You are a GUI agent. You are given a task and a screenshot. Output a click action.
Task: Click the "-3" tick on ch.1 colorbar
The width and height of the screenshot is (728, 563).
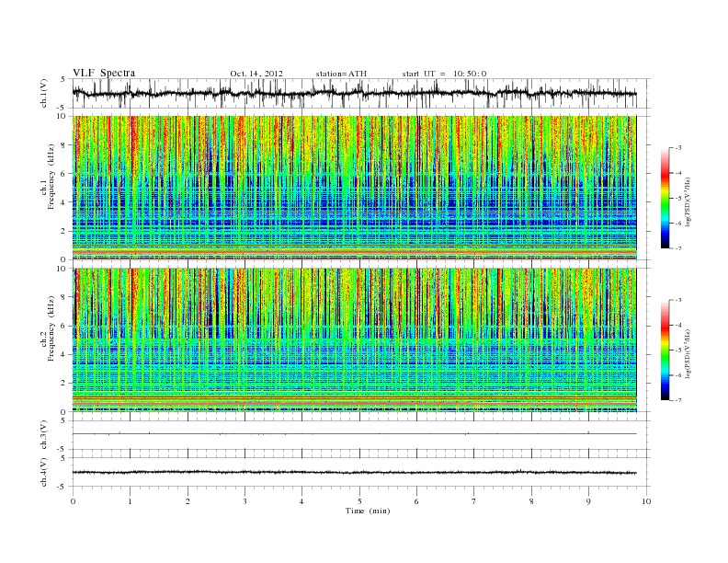tap(678, 148)
